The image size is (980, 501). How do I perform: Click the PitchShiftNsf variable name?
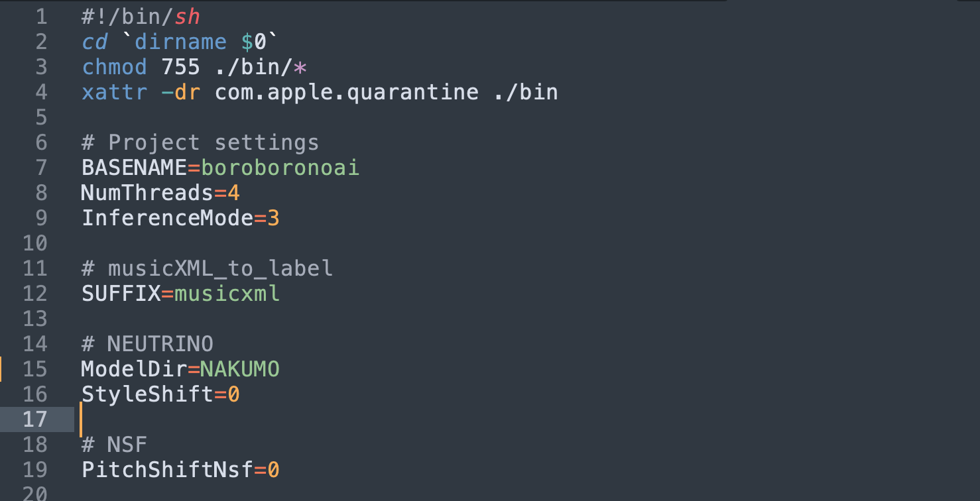click(167, 470)
